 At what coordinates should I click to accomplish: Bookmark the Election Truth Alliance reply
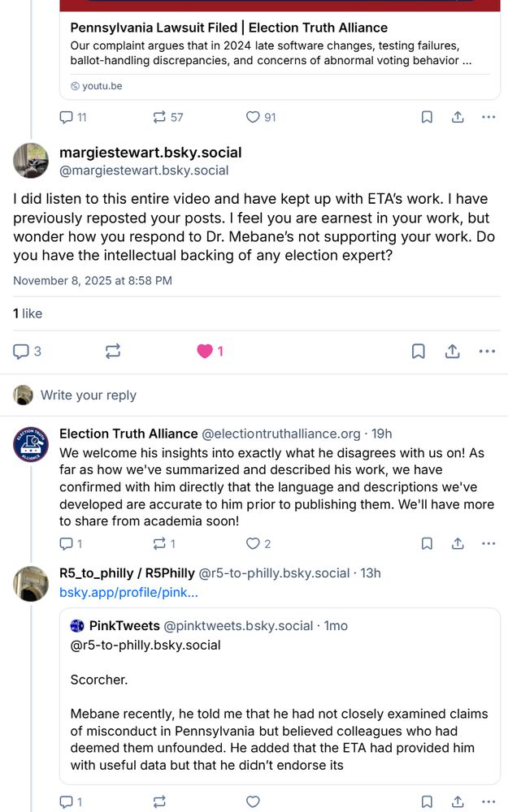tap(427, 543)
